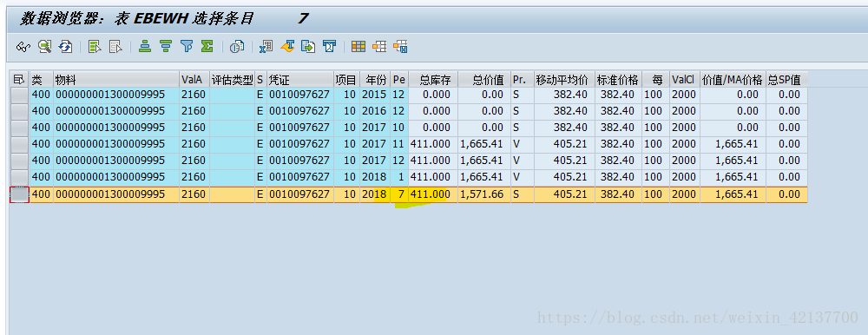Click the S column header
The height and width of the screenshot is (335, 868).
[260, 80]
